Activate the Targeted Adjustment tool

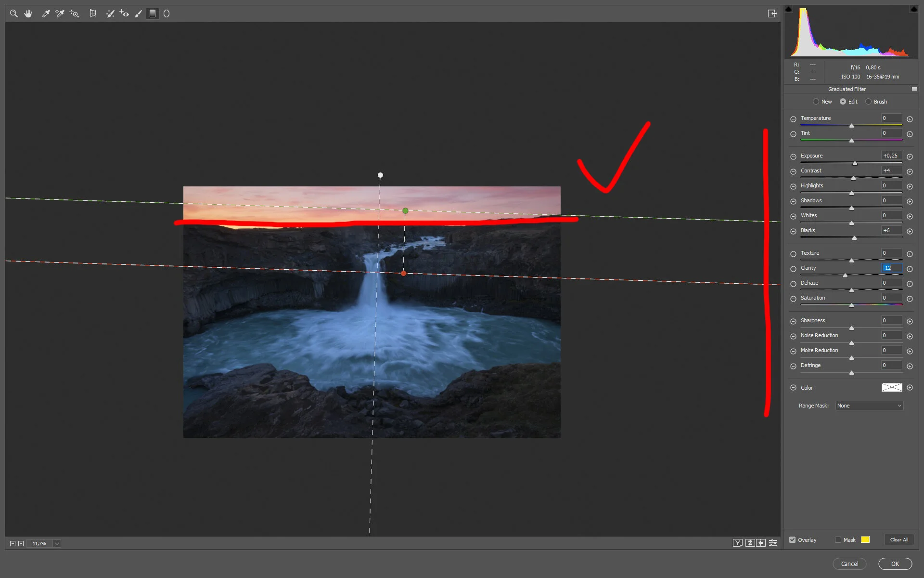tap(75, 14)
